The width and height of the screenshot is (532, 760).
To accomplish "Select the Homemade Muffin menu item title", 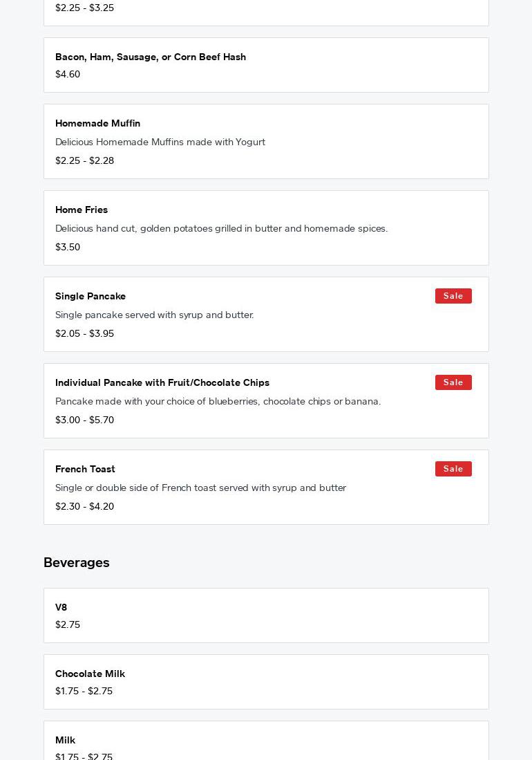I will point(97,123).
